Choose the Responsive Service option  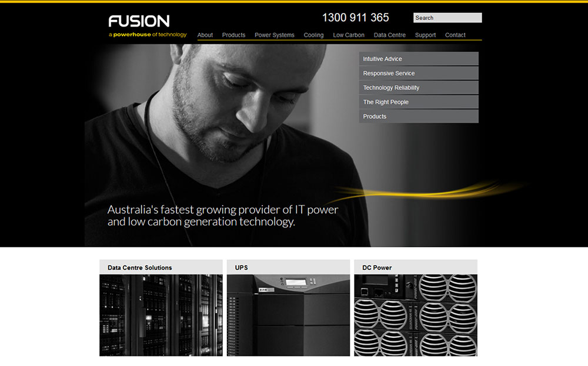[419, 73]
